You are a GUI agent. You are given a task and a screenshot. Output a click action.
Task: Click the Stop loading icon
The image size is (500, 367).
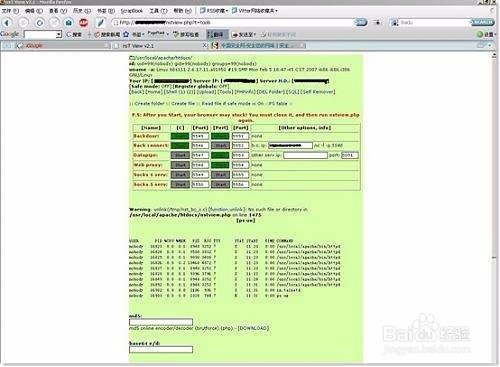click(54, 23)
